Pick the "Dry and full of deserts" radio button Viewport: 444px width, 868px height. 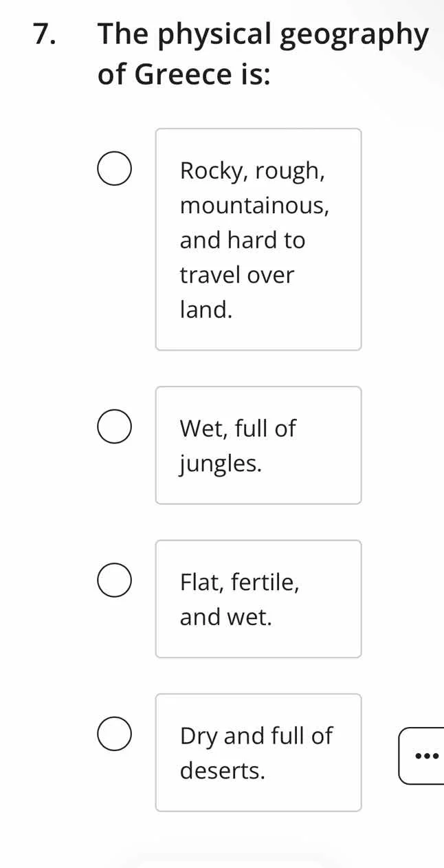coord(114,735)
